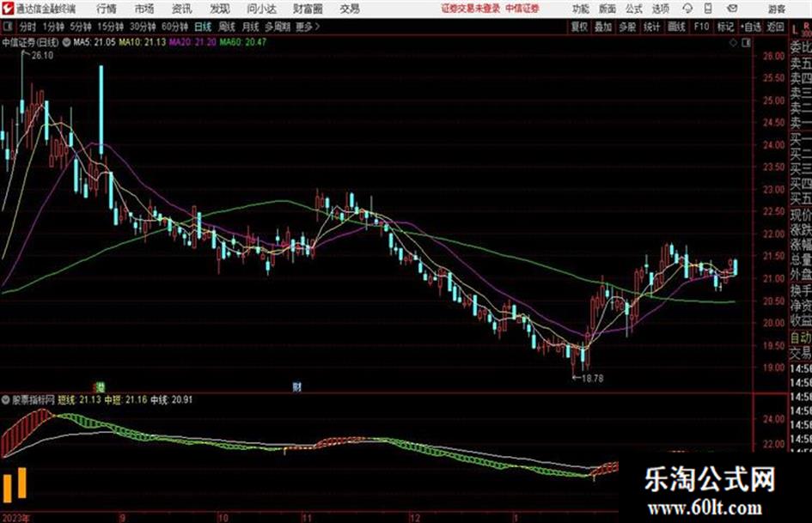
Task: Open the 问小达 menu
Action: coord(261,9)
